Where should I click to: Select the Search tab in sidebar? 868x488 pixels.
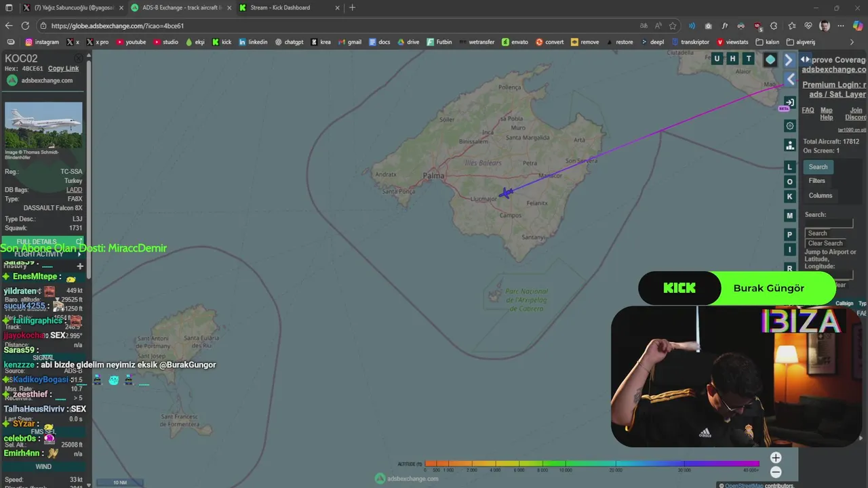(818, 167)
